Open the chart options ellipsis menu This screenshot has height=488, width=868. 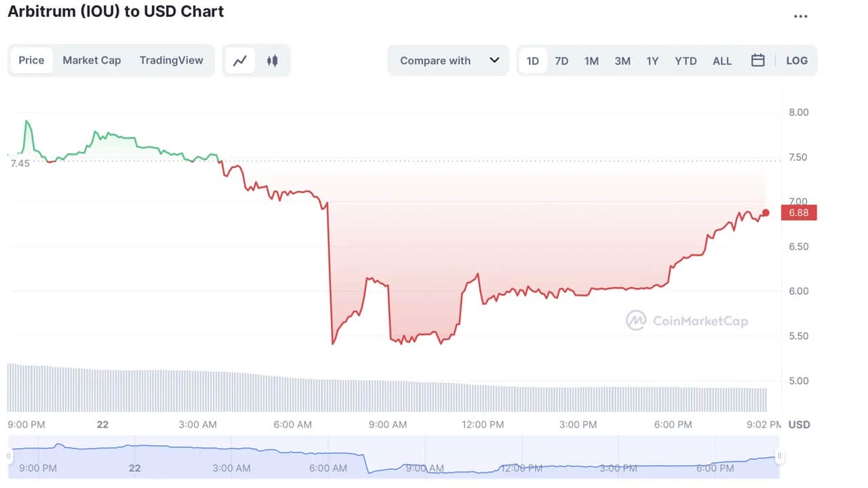pyautogui.click(x=801, y=16)
